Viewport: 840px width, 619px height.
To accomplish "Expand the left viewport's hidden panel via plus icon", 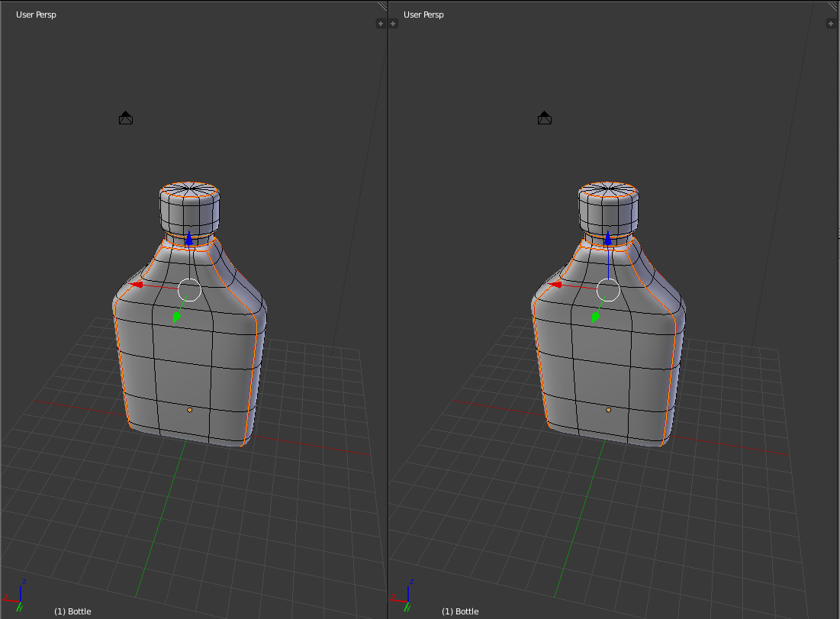I will [379, 24].
